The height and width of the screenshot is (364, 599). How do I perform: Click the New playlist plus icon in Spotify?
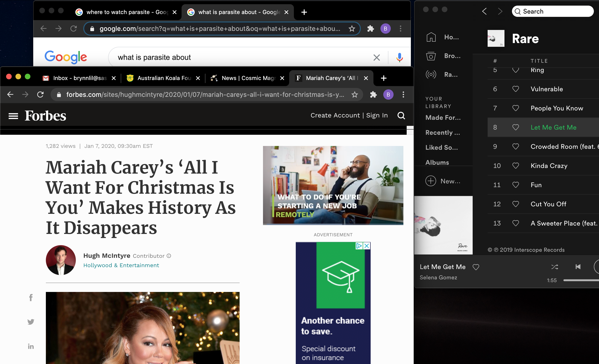(431, 181)
